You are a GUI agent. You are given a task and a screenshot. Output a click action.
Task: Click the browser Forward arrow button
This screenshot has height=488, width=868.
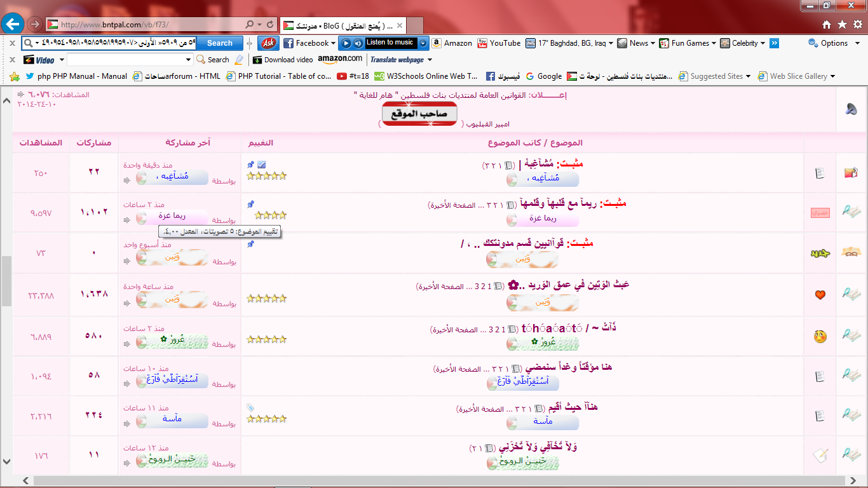pos(36,24)
